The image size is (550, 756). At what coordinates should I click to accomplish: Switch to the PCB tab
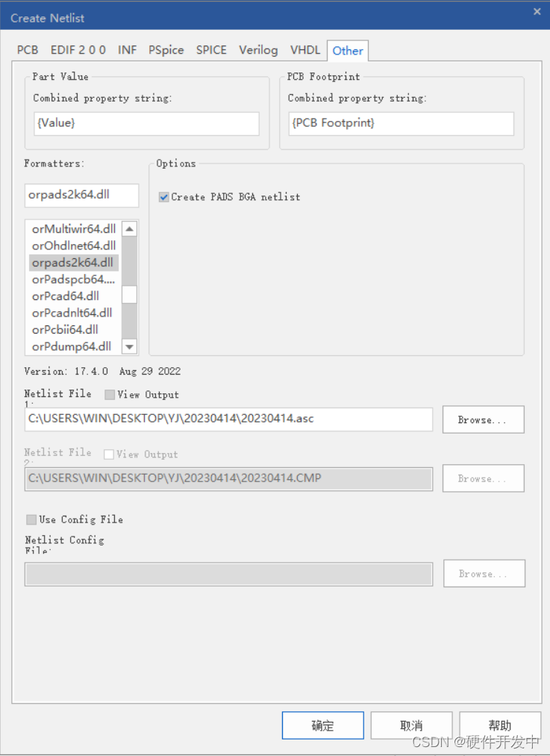tap(28, 50)
